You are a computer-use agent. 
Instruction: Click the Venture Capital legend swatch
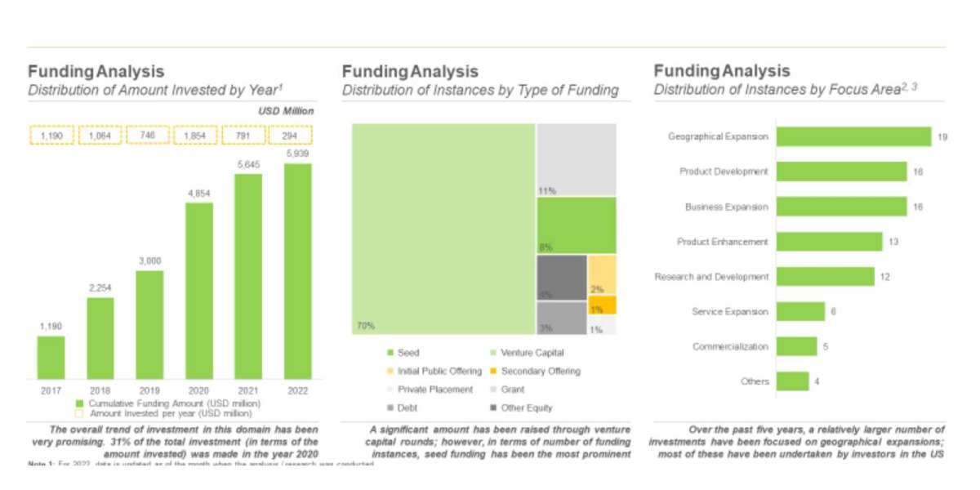coord(493,353)
